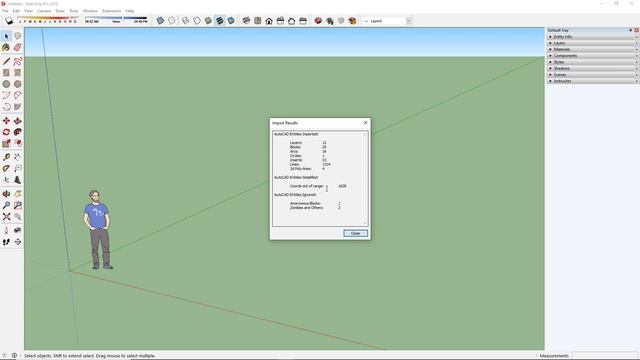Image resolution: width=640 pixels, height=360 pixels.
Task: Activate the Orbit tool
Action: click(6, 194)
